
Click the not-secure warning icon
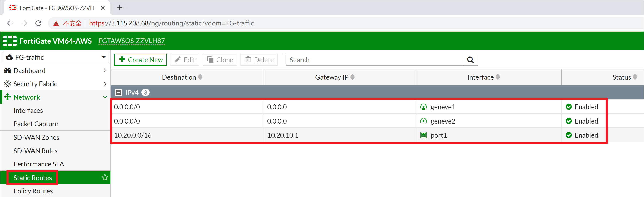tap(56, 23)
